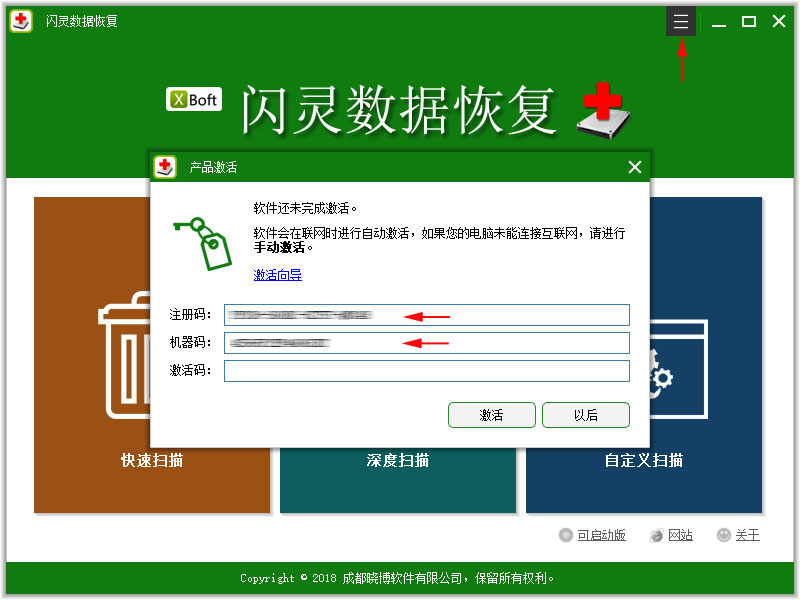This screenshot has width=800, height=600.
Task: Click the XBoft brand logo
Action: click(193, 99)
